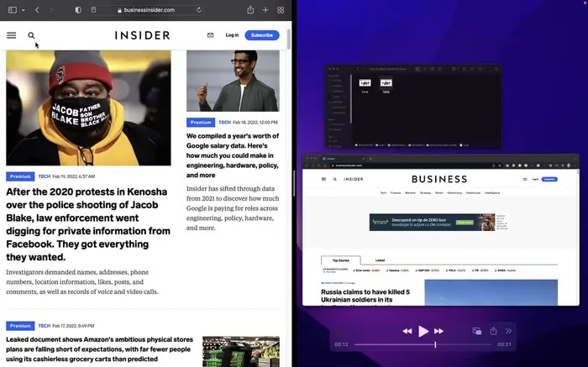Open the hamburger menu on Insider
Image resolution: width=588 pixels, height=367 pixels.
[x=11, y=35]
